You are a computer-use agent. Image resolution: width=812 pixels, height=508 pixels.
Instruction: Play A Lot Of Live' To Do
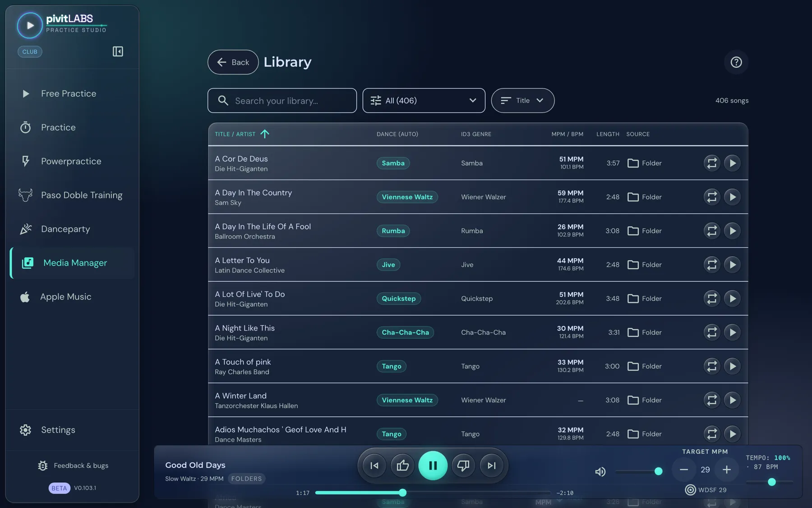click(x=732, y=298)
